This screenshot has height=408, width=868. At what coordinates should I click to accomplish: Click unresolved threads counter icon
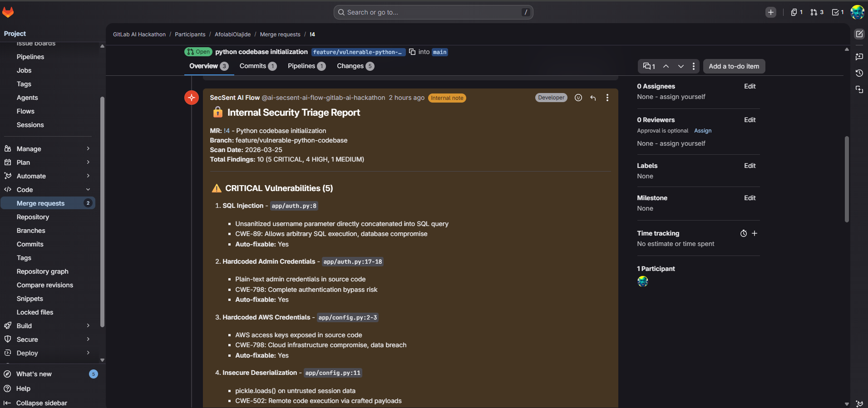click(649, 66)
